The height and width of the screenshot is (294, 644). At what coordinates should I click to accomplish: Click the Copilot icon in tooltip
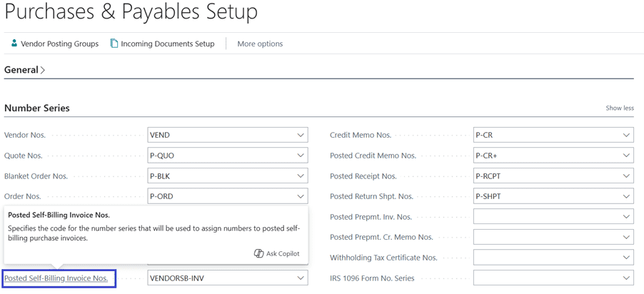point(258,253)
